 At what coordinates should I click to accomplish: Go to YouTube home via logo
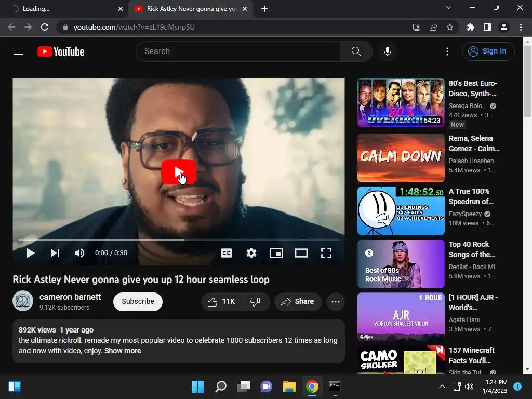tap(61, 51)
